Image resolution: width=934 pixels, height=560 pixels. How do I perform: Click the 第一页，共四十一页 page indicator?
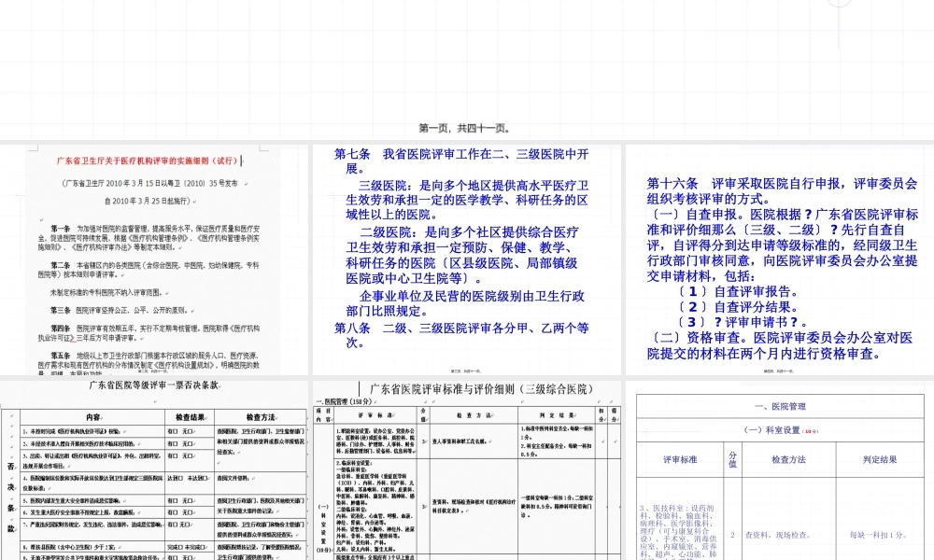point(466,130)
